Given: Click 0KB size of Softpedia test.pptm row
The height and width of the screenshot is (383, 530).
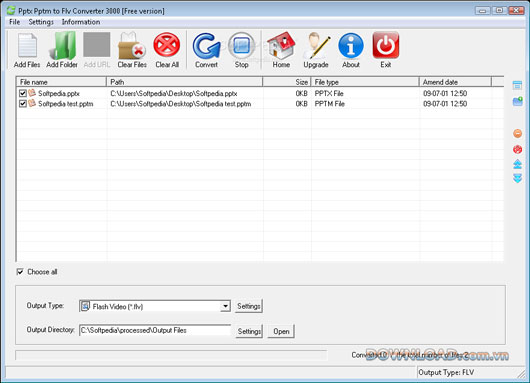Looking at the screenshot, I should point(302,104).
